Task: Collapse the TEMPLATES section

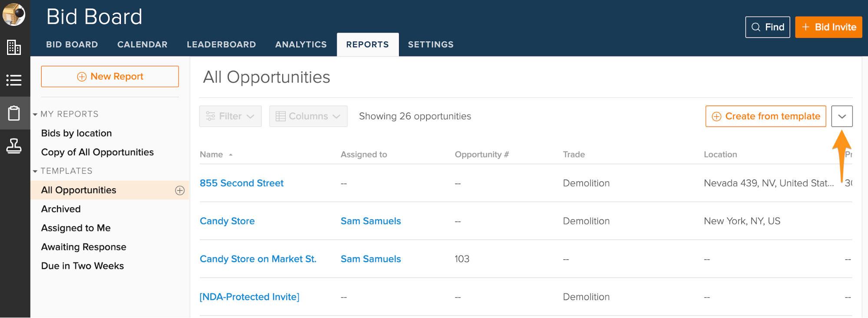Action: pos(35,171)
